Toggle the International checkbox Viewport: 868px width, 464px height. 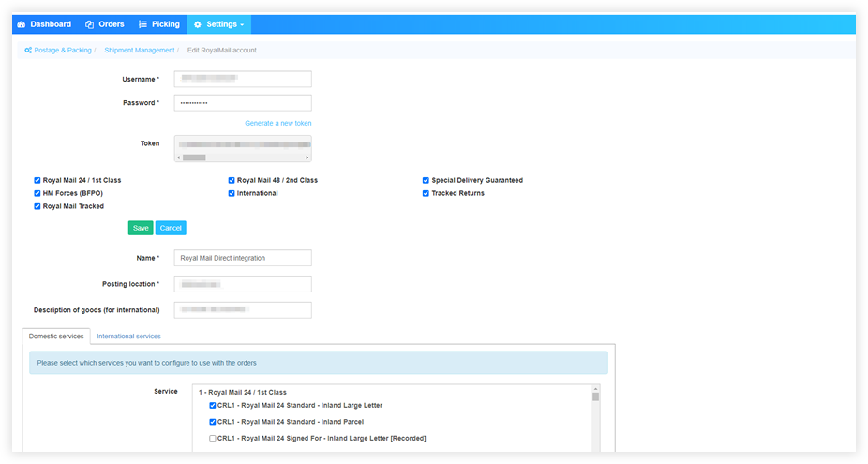232,194
